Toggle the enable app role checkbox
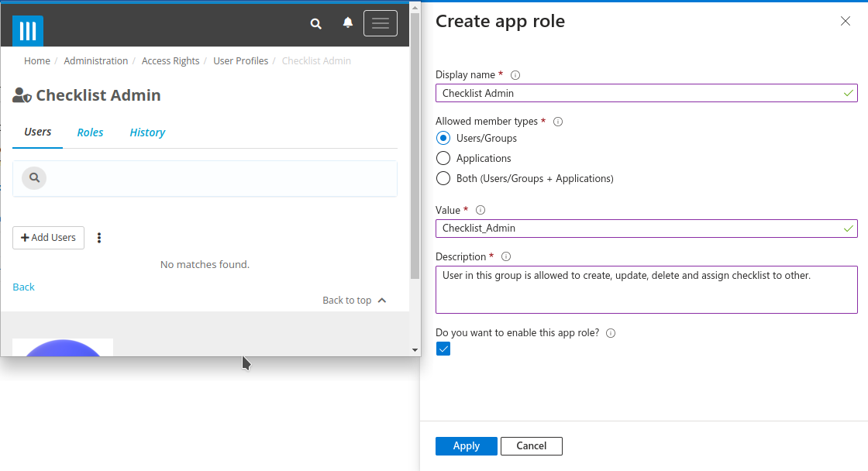868x471 pixels. (x=443, y=349)
